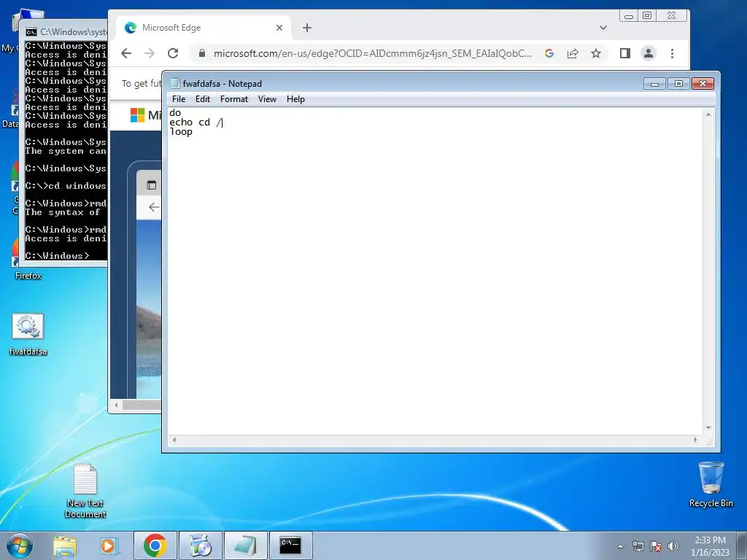Open the volume speaker icon
The width and height of the screenshot is (747, 560).
pyautogui.click(x=673, y=546)
